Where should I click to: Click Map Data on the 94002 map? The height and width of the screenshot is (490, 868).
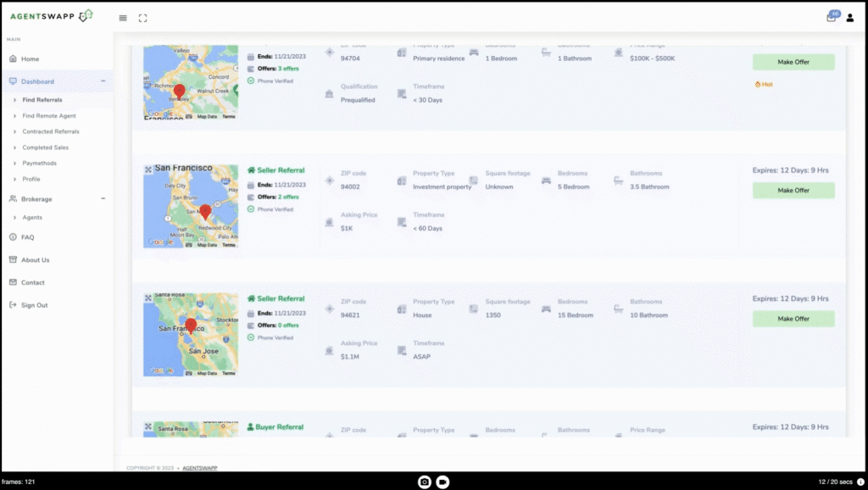(x=207, y=245)
